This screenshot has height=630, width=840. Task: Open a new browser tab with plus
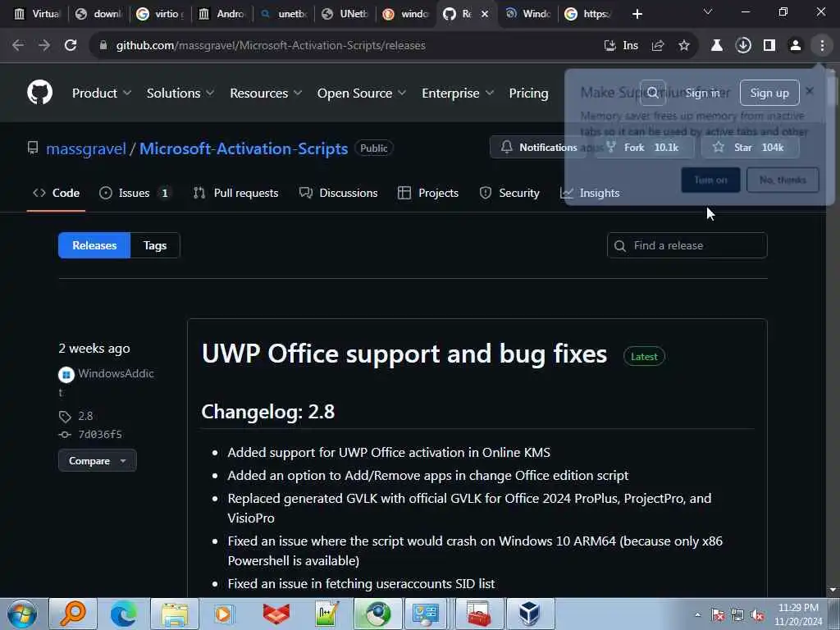tap(637, 14)
